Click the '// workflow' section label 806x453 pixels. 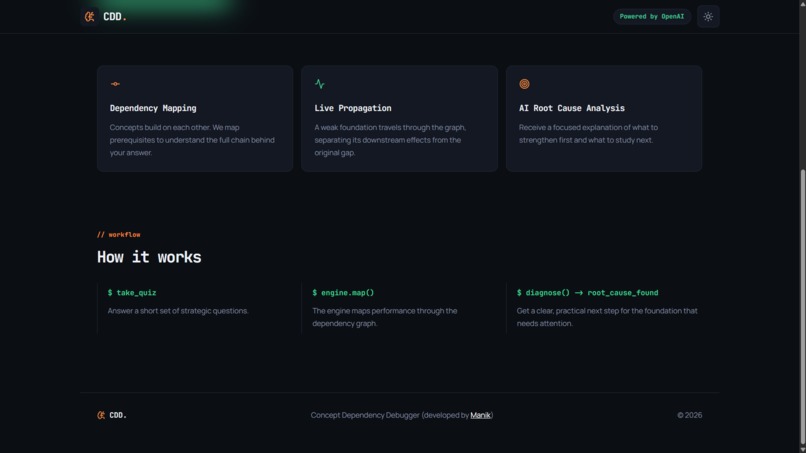pos(119,234)
